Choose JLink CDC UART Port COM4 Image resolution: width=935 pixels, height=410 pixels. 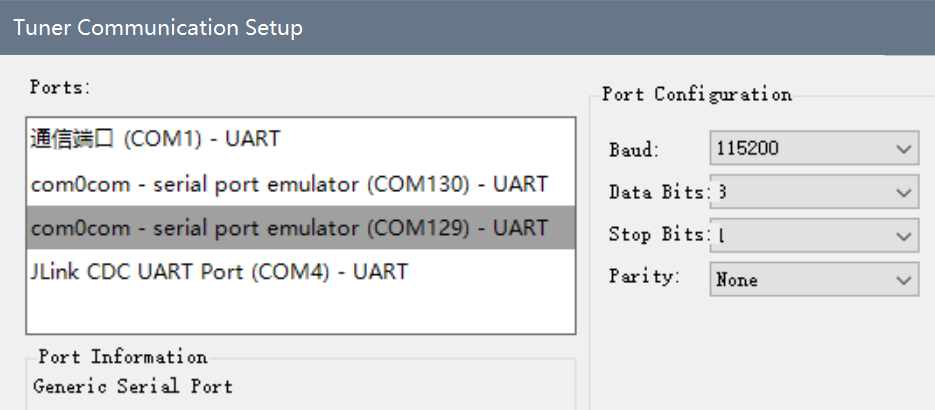301,272
